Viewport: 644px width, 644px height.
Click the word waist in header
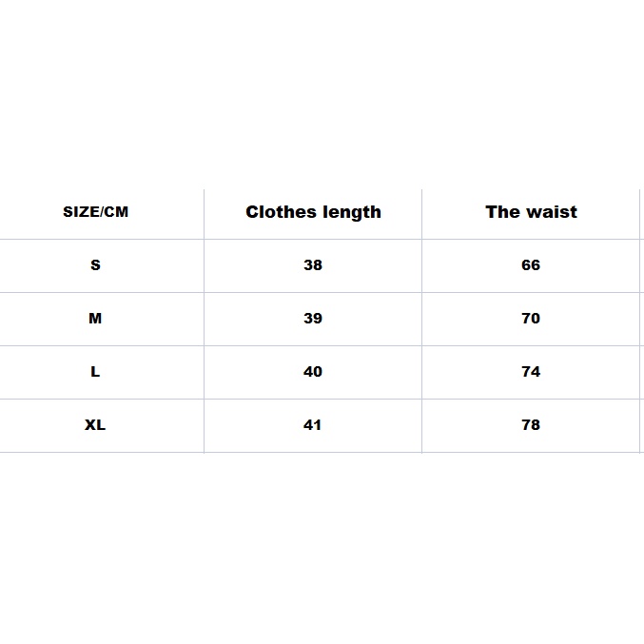[552, 212]
